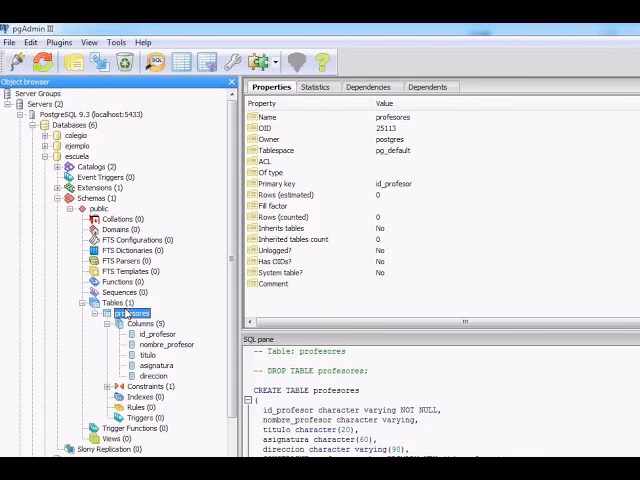Click the connect plug toolbar icon
The image size is (640, 480).
(x=17, y=62)
